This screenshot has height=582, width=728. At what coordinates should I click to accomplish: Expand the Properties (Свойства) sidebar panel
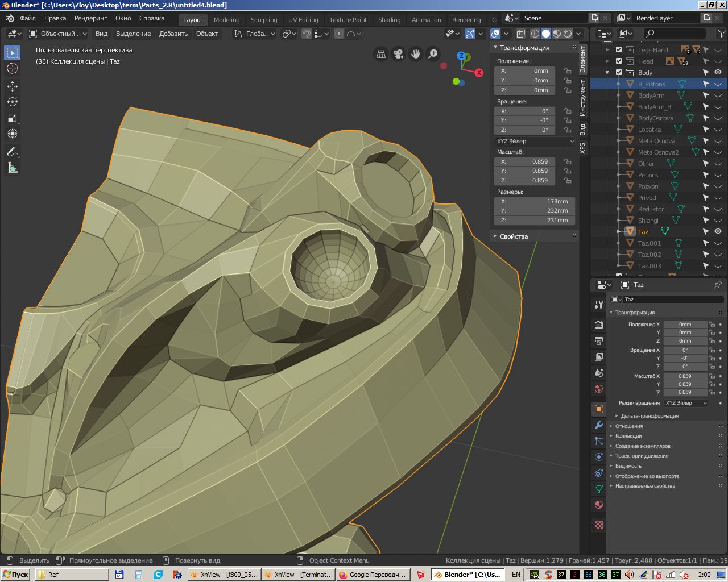[x=514, y=236]
